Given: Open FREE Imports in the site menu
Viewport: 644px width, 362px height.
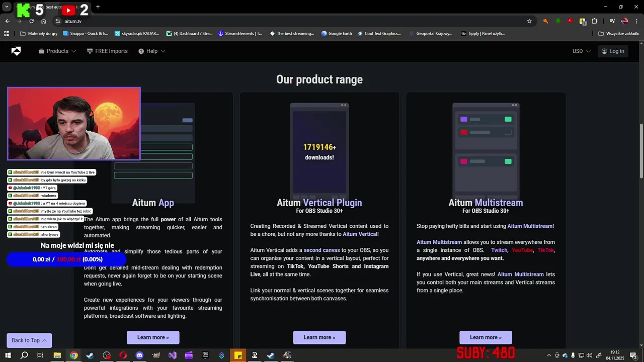Looking at the screenshot, I should click(107, 51).
